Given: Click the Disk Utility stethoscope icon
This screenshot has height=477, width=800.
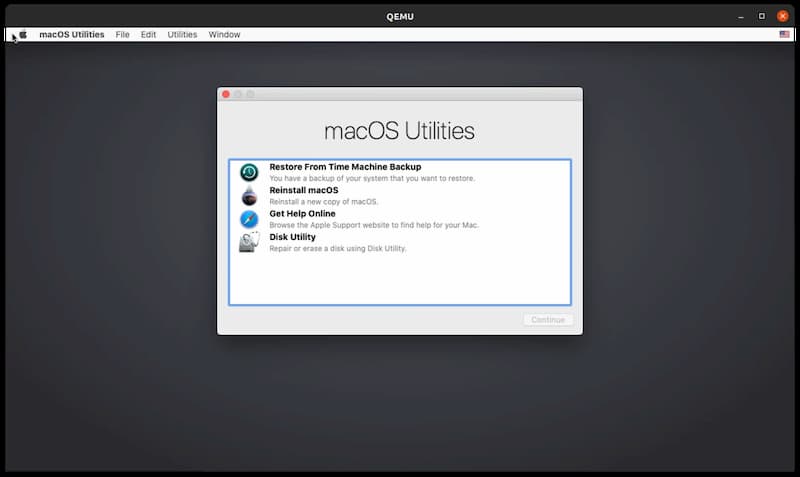Looking at the screenshot, I should coord(249,242).
